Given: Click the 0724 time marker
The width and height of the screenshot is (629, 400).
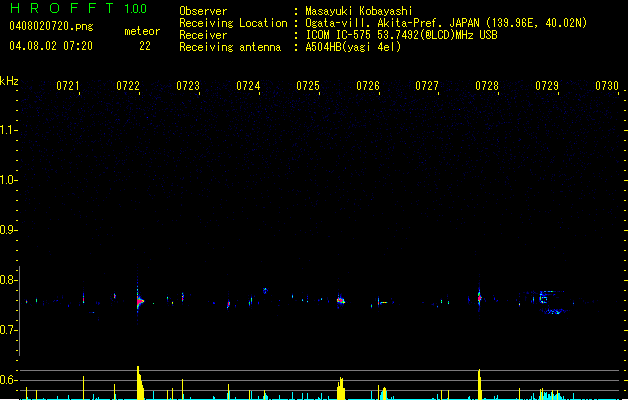Looking at the screenshot, I should pos(248,85).
